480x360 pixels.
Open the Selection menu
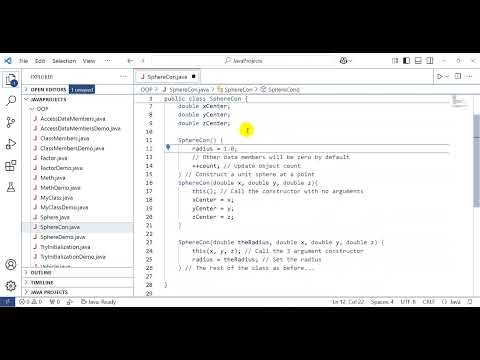point(64,61)
